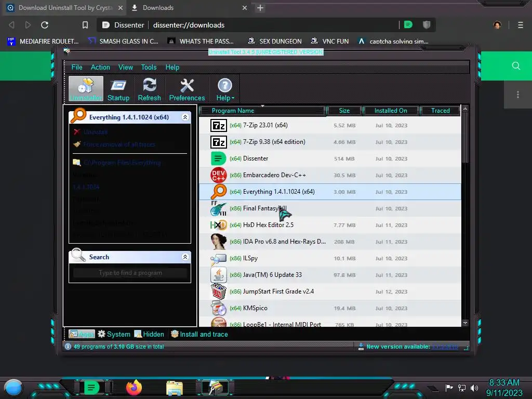
Task: Open the Help toolbar dropdown
Action: point(225,88)
